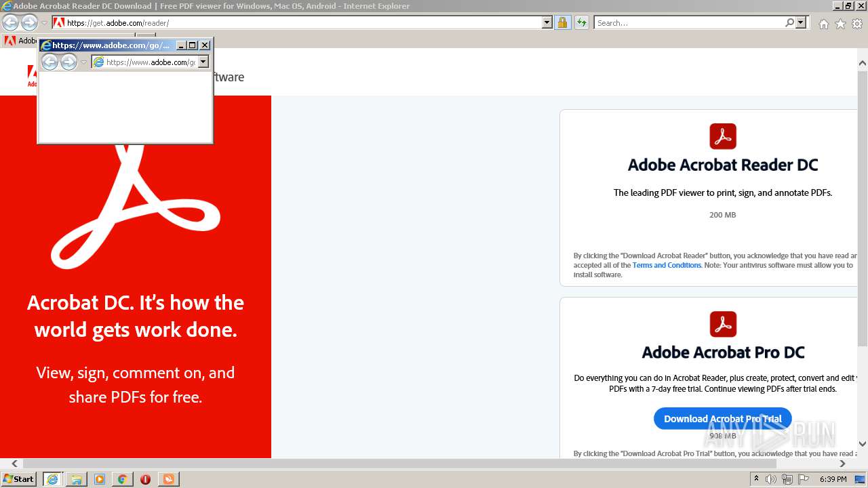Click the network tray icon
Screen dimensions: 868x488
coord(787,479)
